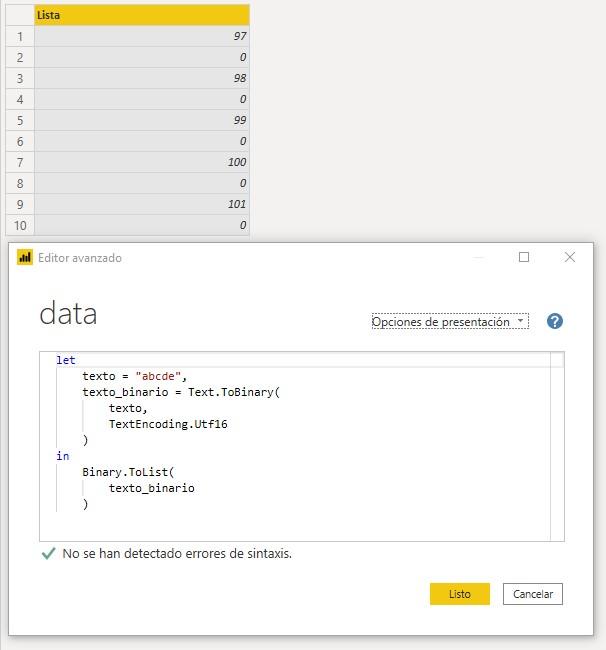Select the zero value in row 2

coord(142,57)
